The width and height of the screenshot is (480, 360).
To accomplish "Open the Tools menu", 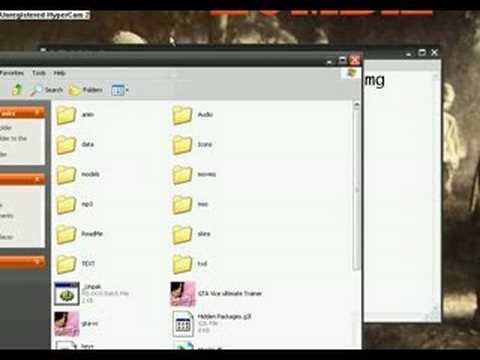I will 39,73.
